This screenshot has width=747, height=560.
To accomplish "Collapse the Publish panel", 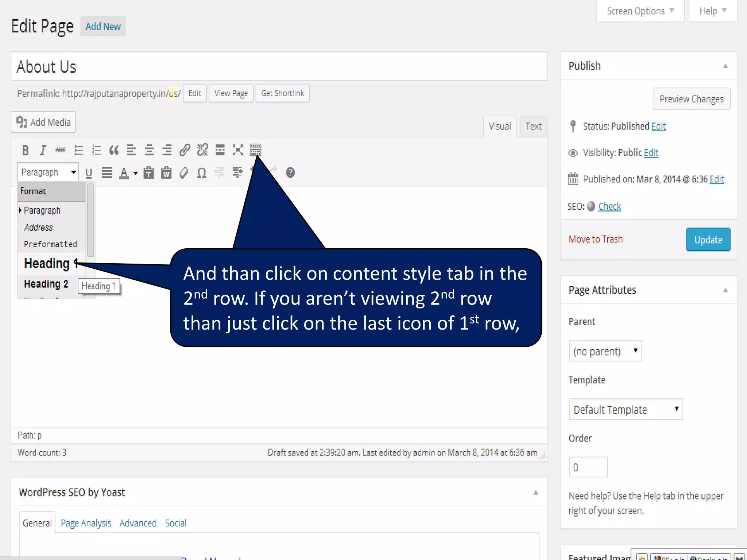I will point(725,66).
